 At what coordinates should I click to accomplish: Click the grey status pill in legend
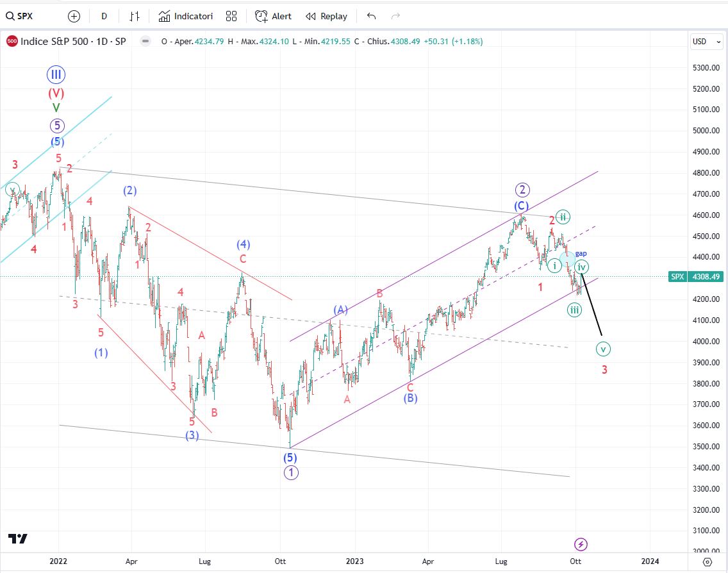[x=145, y=41]
